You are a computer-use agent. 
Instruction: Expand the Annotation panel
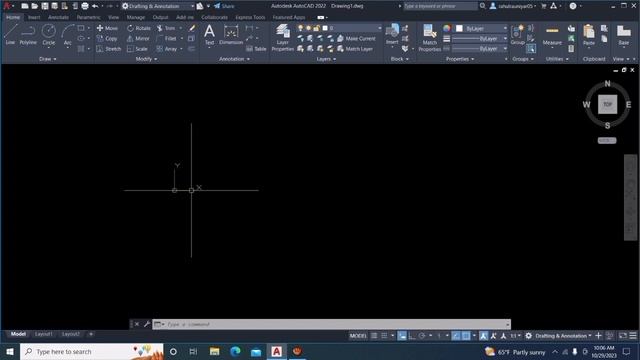234,59
